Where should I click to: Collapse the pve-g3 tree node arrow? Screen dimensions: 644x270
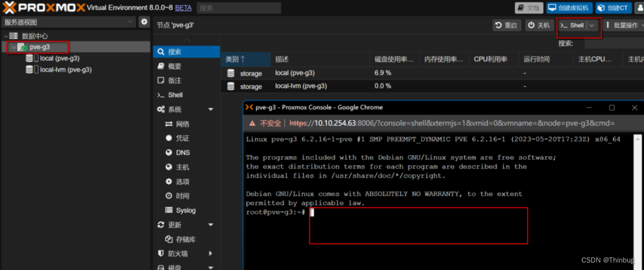(14, 47)
